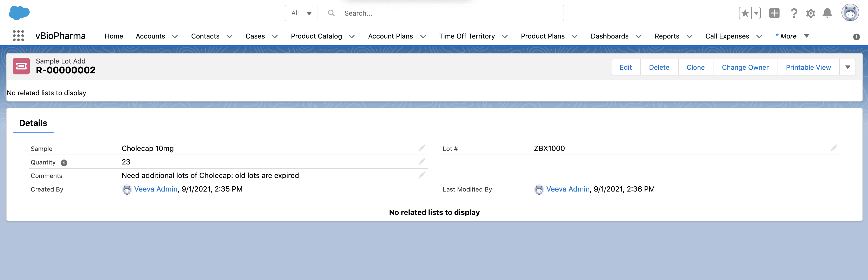
Task: Open the More navigation menu
Action: 792,36
